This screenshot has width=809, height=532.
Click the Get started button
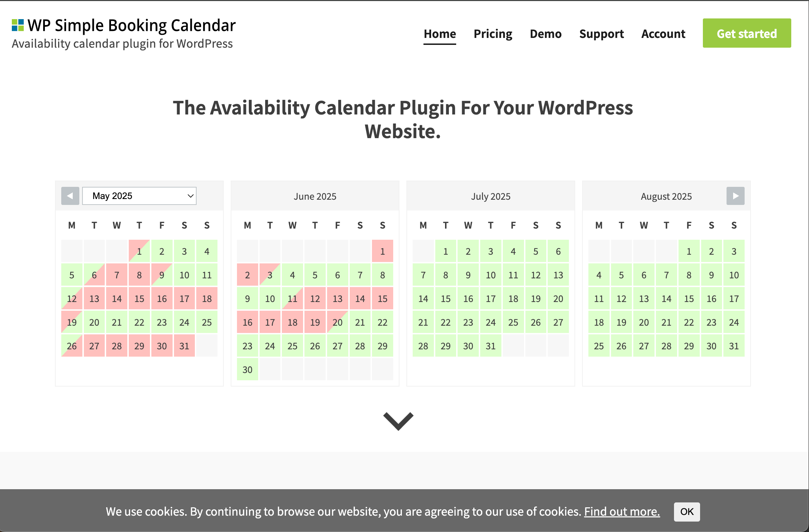(x=747, y=33)
